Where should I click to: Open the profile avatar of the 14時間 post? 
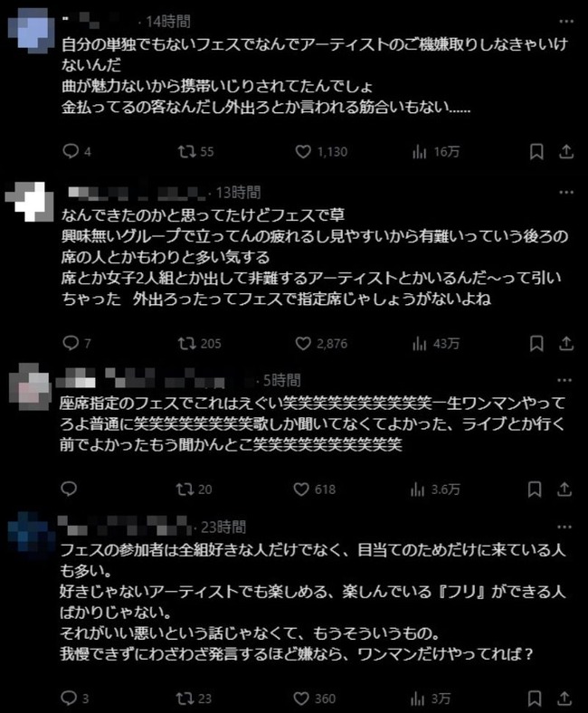coord(31,31)
